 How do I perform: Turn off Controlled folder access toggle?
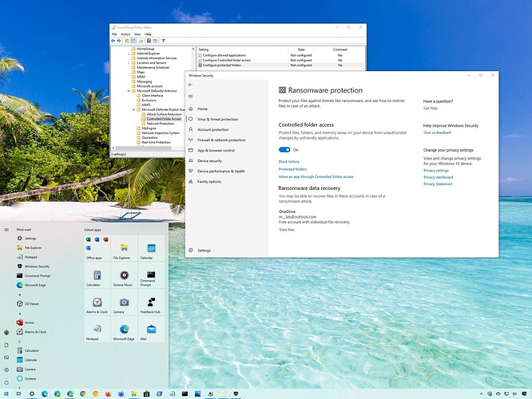(x=284, y=149)
